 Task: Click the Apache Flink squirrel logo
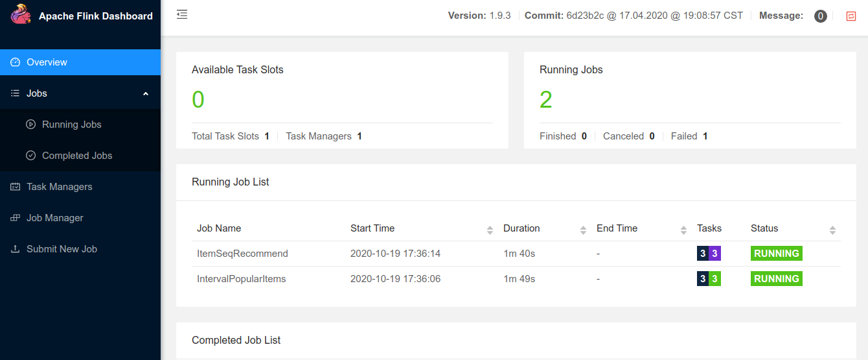21,14
